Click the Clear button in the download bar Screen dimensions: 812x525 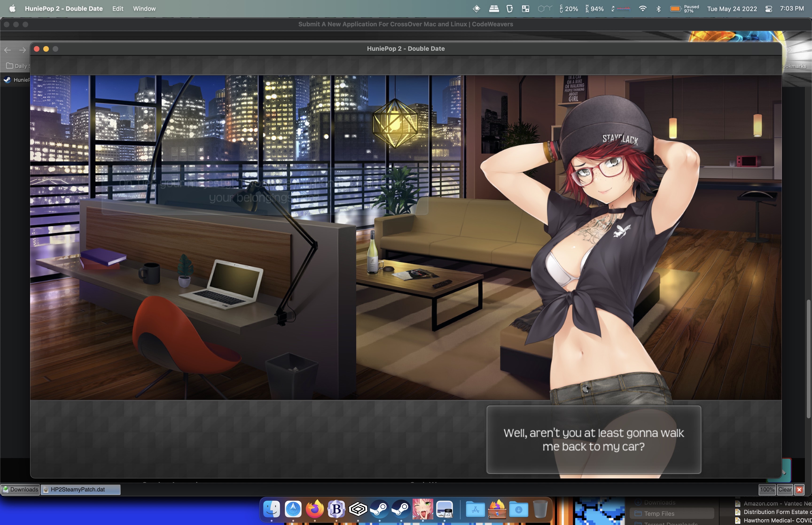pyautogui.click(x=785, y=490)
